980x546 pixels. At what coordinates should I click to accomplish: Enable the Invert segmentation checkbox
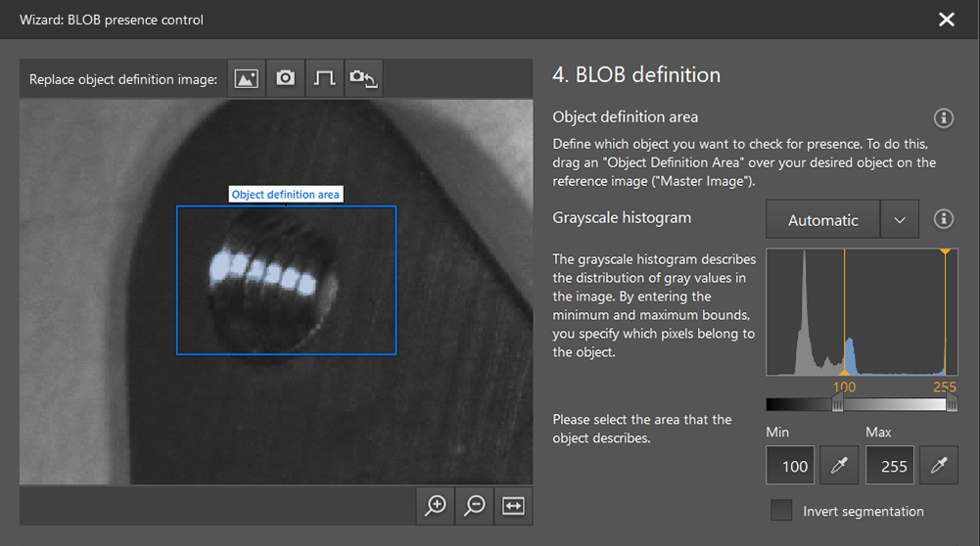click(781, 511)
